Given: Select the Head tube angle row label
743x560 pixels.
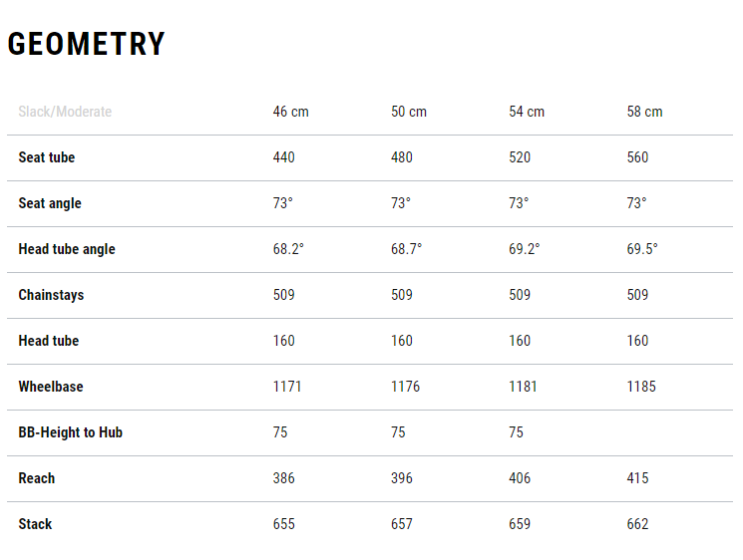Looking at the screenshot, I should click(67, 249).
